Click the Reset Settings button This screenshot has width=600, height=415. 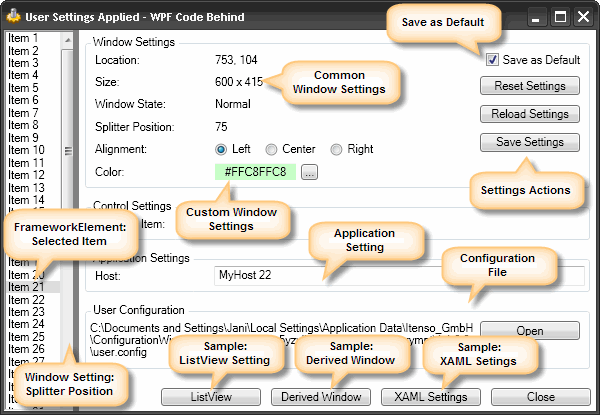530,86
